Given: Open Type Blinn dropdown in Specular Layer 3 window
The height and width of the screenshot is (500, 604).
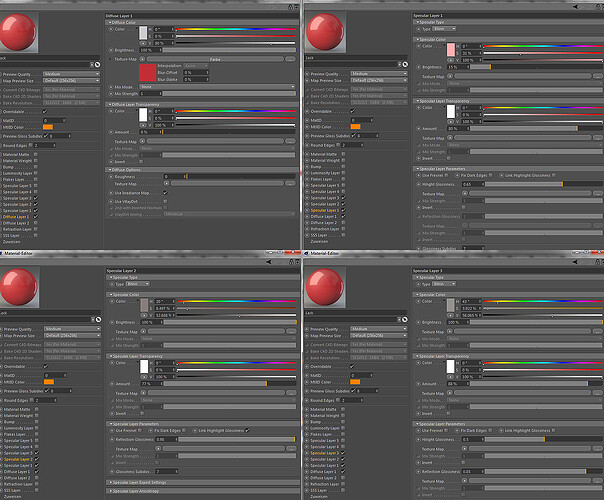Looking at the screenshot, I should 445,284.
